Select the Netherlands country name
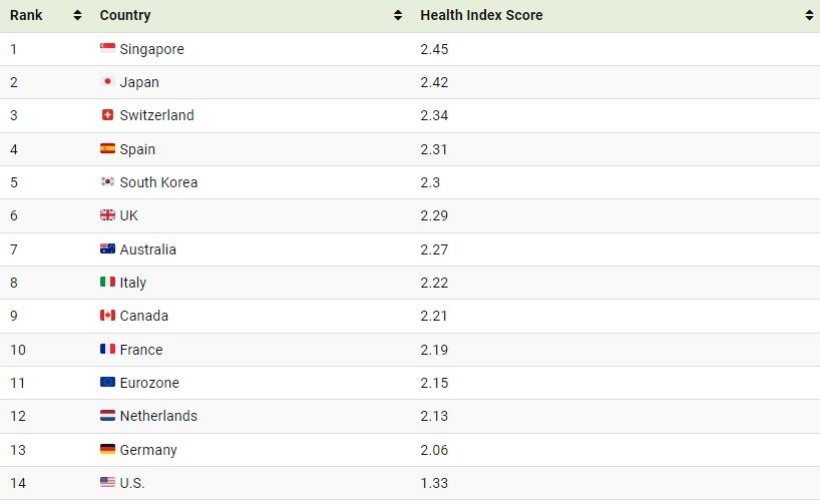Viewport: 820px width, 504px height. pyautogui.click(x=158, y=416)
